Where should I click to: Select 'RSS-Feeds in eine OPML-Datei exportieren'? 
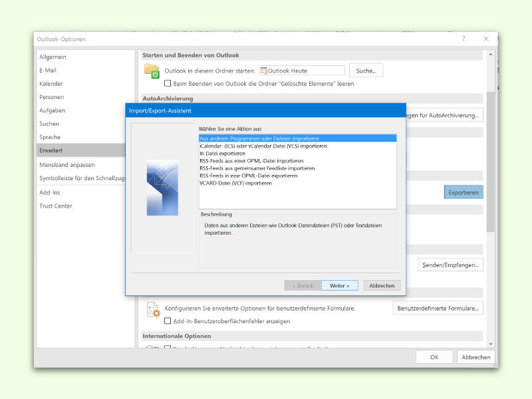297,176
